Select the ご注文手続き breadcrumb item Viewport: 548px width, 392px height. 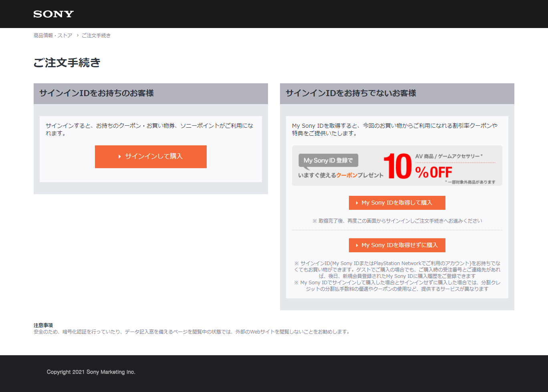96,36
